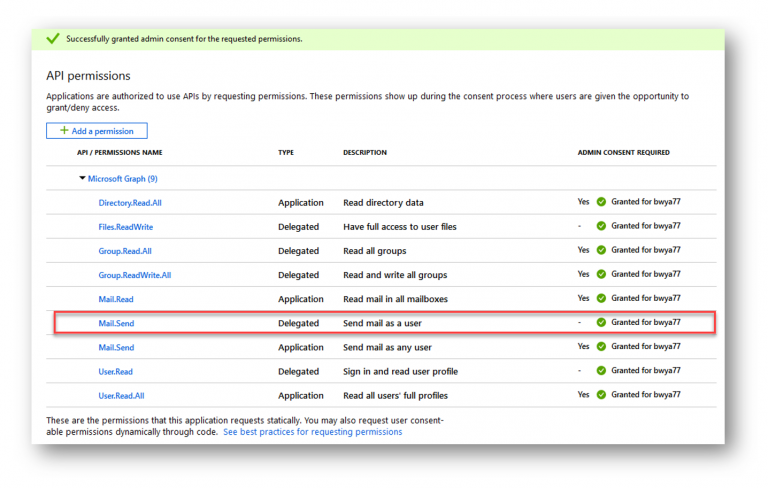Viewport: 768px width, 488px height.
Task: Click the API / Permissions Name column header
Action: click(120, 152)
